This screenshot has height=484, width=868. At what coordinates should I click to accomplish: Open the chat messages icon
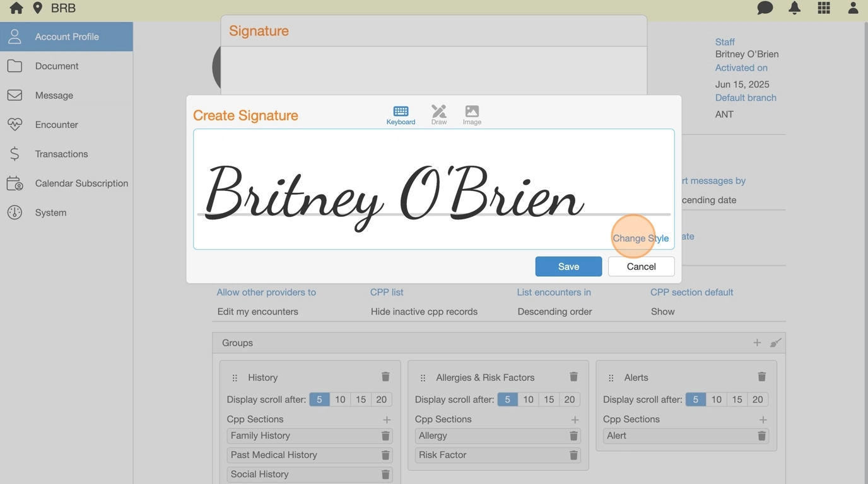[765, 8]
